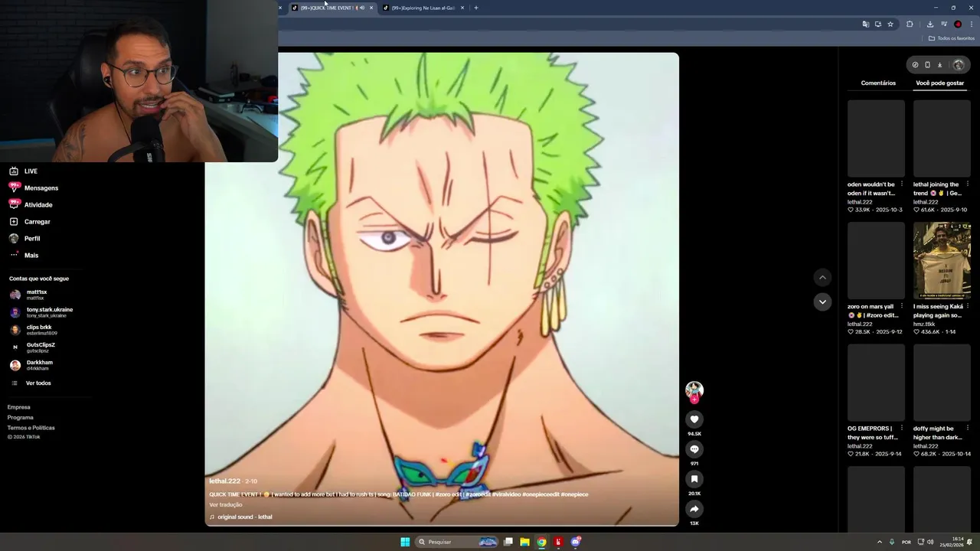The height and width of the screenshot is (551, 980).
Task: Click Ver tradução under caption
Action: [226, 505]
